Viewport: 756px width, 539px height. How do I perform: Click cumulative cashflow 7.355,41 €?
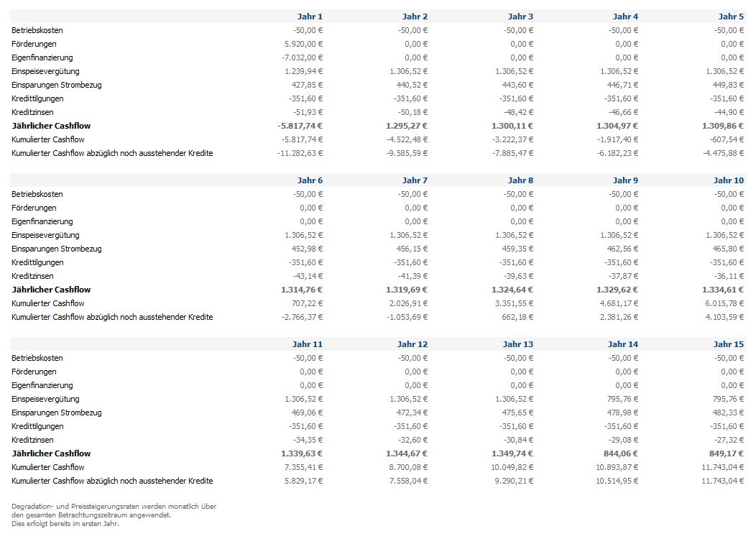coord(303,467)
